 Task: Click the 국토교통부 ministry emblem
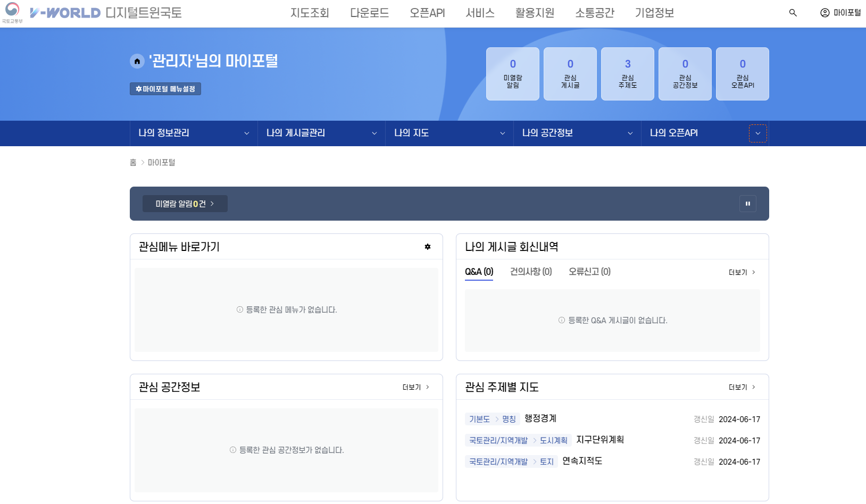click(x=12, y=13)
